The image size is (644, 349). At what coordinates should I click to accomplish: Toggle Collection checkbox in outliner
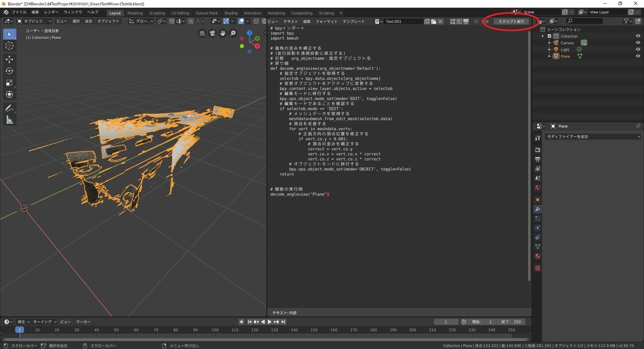[x=550, y=36]
